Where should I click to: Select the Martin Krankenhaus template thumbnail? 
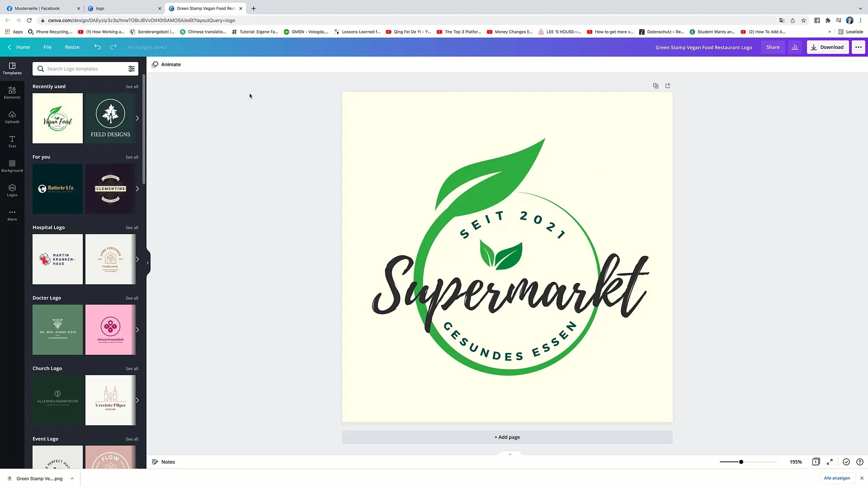click(x=57, y=259)
